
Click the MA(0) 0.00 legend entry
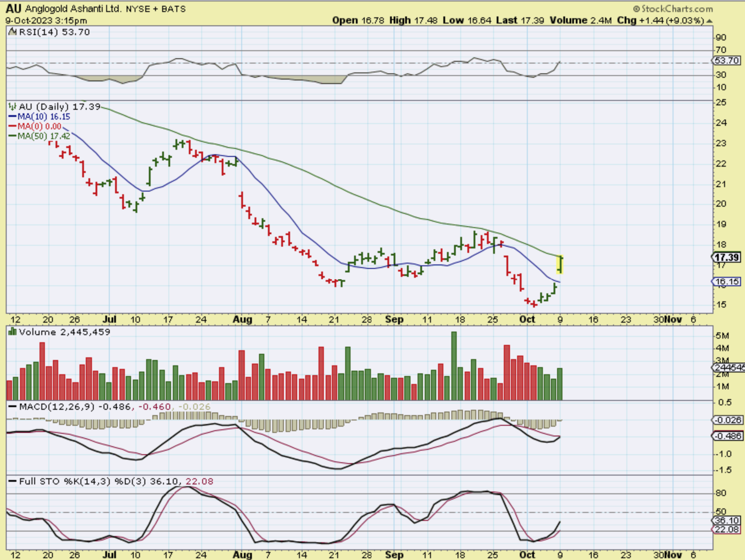click(x=39, y=126)
